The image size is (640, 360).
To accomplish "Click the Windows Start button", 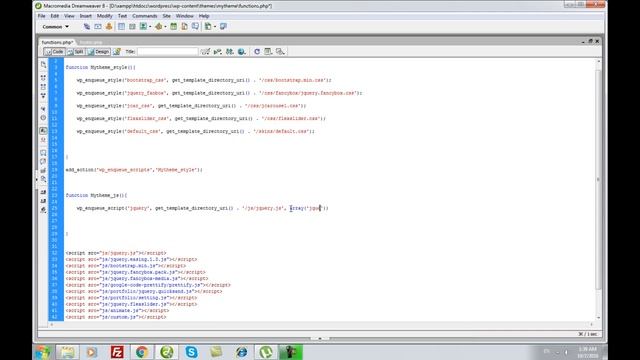I will pos(42,352).
